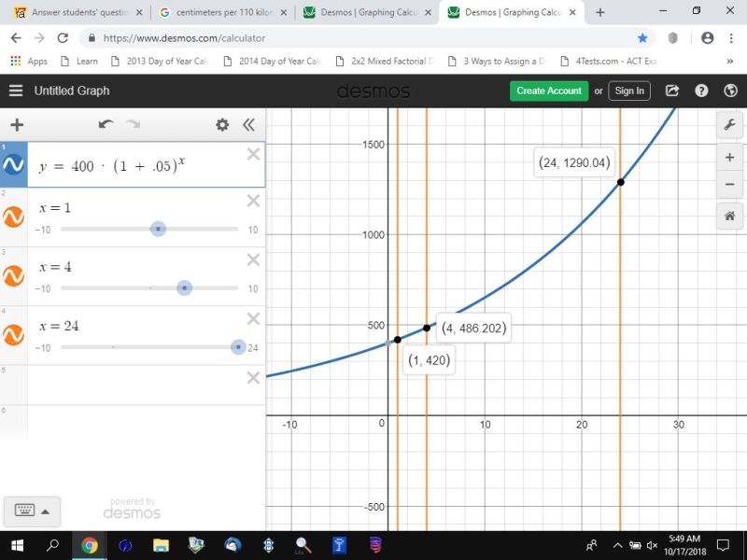
Task: Click the muted volume tray icon
Action: tap(652, 546)
